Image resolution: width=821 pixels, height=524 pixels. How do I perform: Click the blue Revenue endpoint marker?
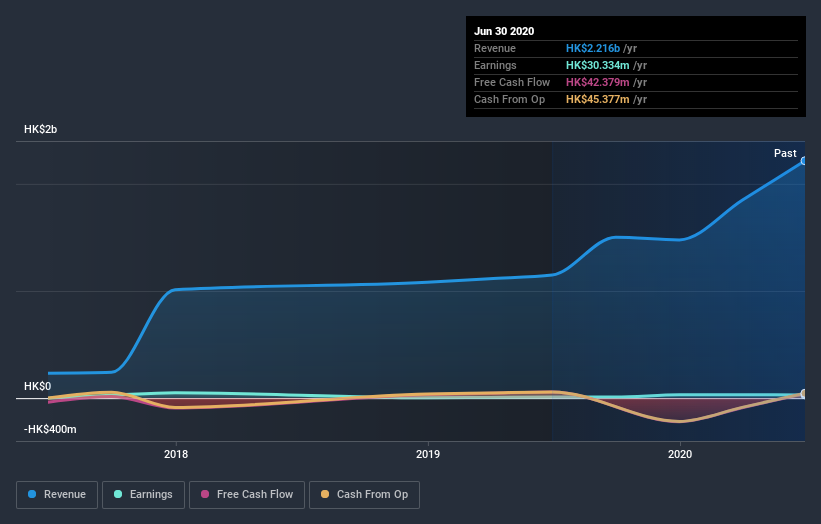click(804, 161)
